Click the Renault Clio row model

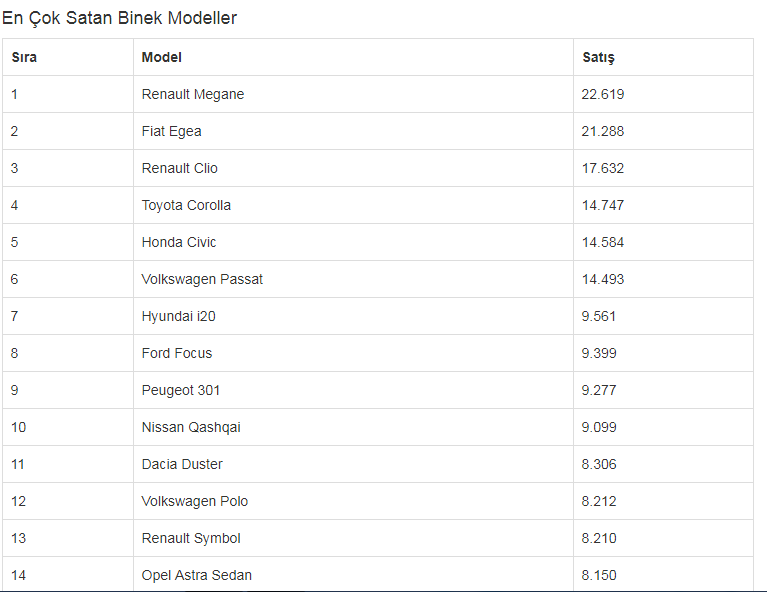pyautogui.click(x=180, y=168)
